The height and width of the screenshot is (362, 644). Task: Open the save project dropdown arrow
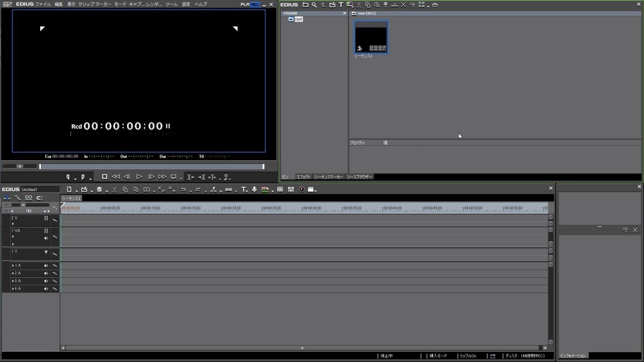[x=107, y=191]
